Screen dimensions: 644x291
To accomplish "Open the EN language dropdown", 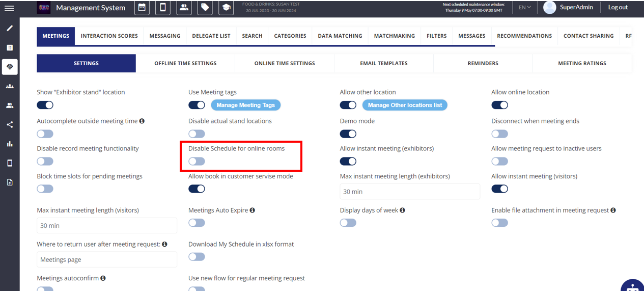I will click(x=524, y=8).
